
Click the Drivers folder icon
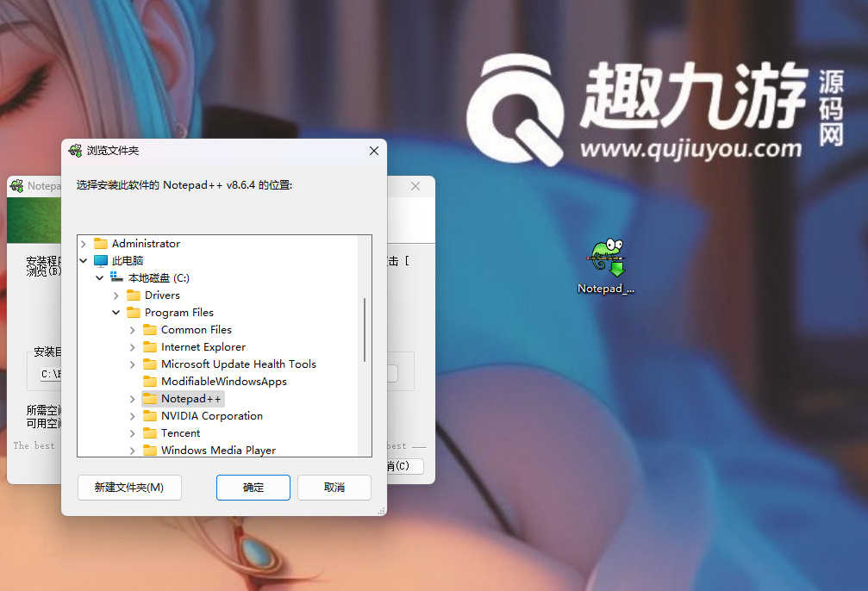point(134,295)
